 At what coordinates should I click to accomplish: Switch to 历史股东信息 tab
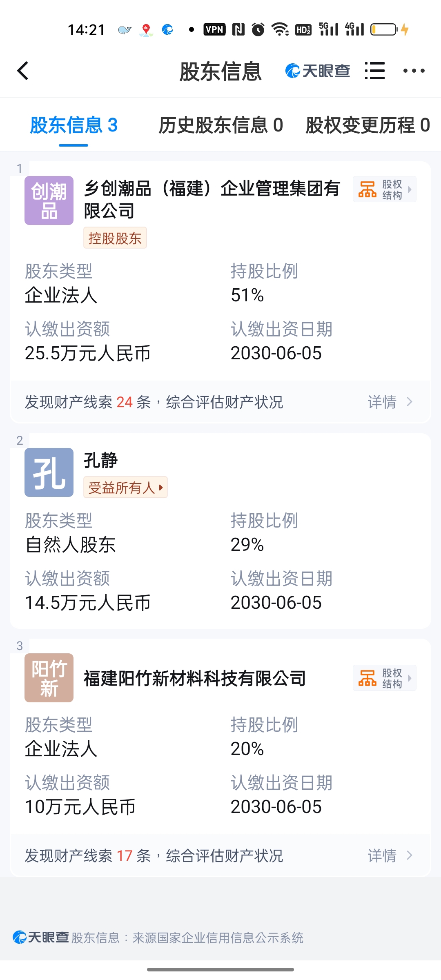220,125
